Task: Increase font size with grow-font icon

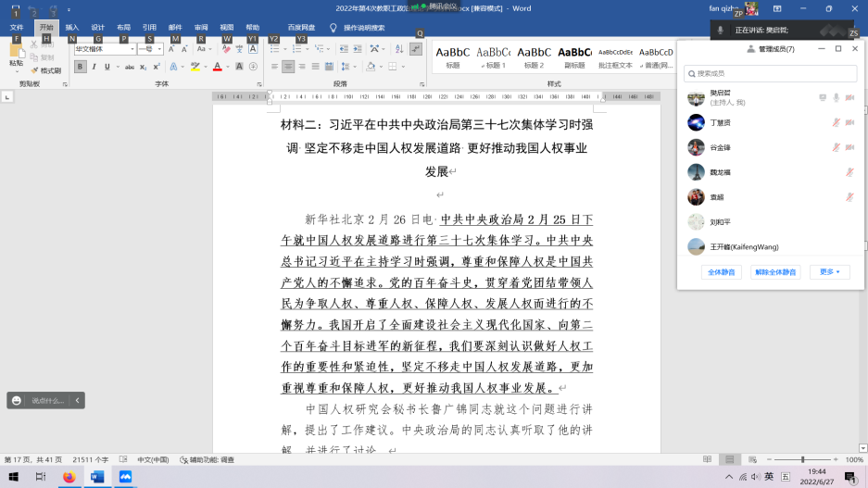Action: [x=171, y=49]
